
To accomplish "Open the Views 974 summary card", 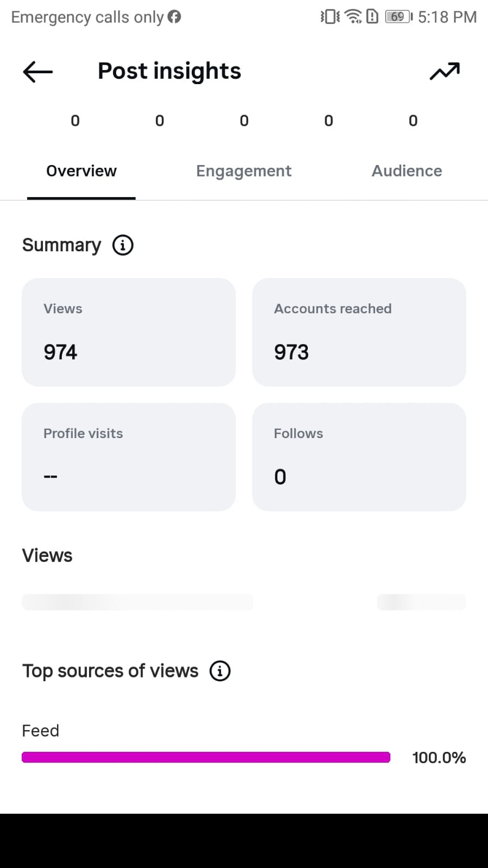I will (x=129, y=332).
